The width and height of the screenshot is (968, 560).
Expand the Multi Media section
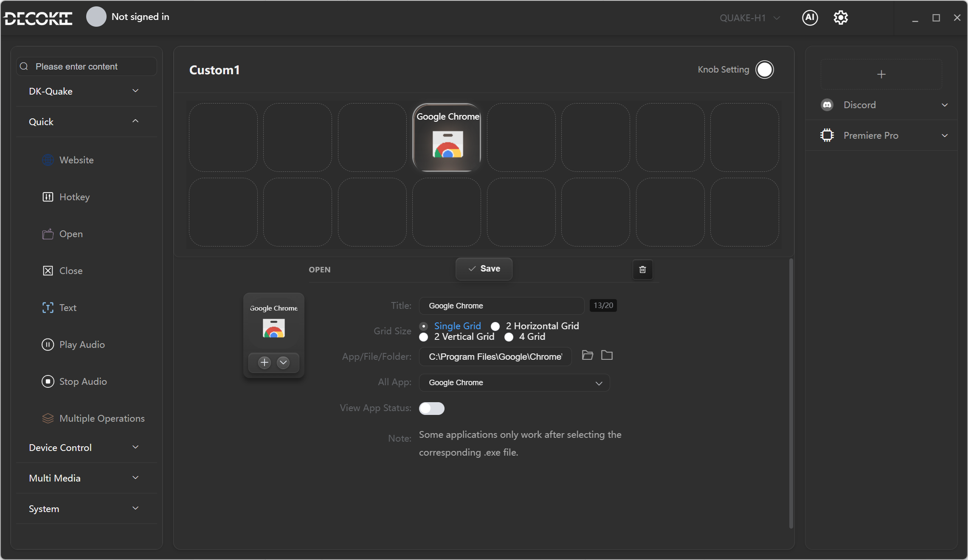(87, 478)
